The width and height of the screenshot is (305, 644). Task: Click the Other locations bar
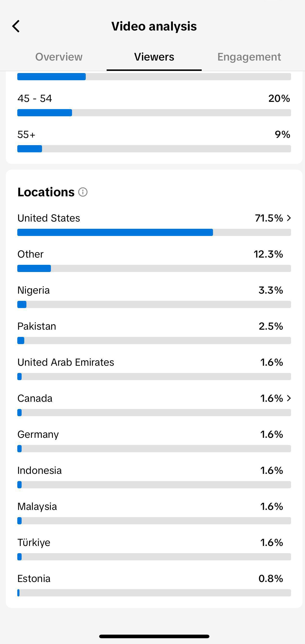(154, 268)
